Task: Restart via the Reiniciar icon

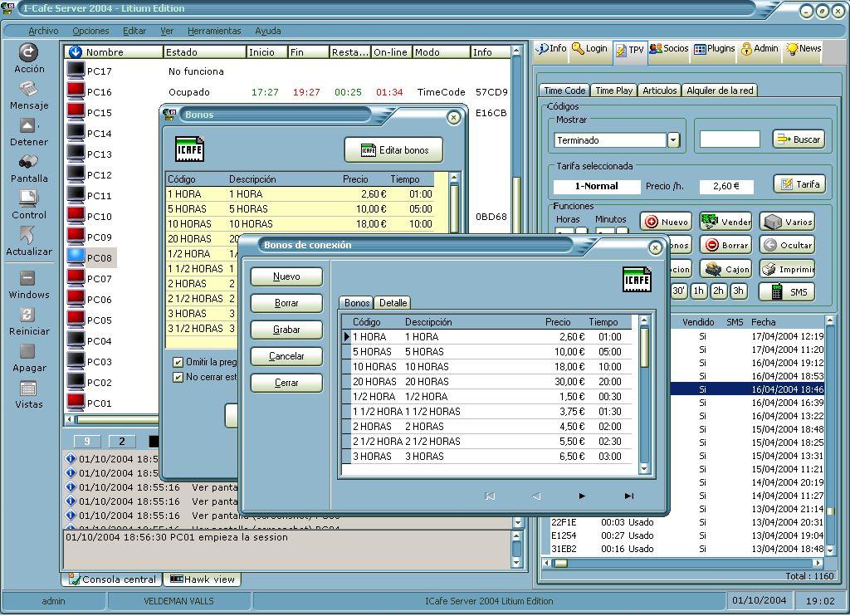Action: tap(28, 315)
